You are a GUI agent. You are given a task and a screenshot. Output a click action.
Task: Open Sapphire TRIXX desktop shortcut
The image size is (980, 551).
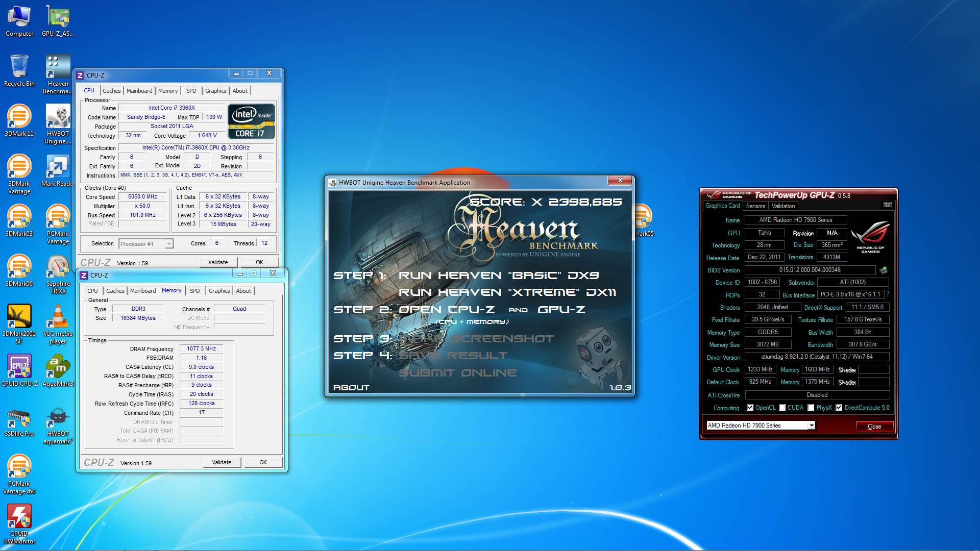point(58,274)
